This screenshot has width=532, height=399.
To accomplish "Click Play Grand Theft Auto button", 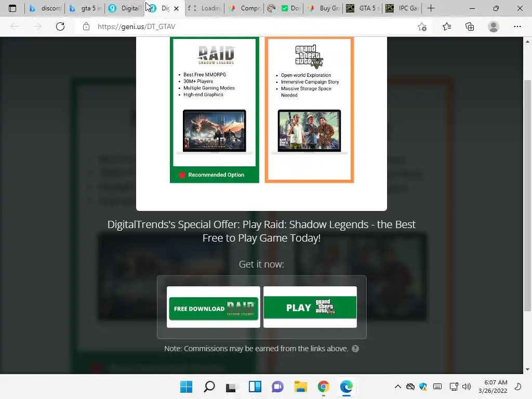I will [310, 308].
